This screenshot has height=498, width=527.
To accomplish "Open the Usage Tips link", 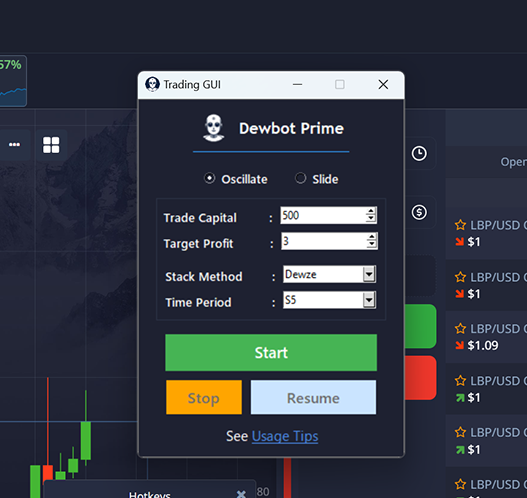I will (x=285, y=436).
